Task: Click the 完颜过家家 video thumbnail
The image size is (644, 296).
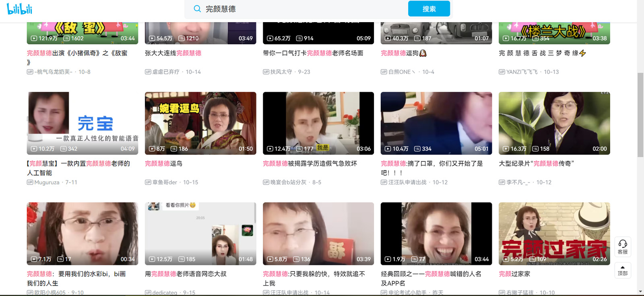Action: pos(554,234)
